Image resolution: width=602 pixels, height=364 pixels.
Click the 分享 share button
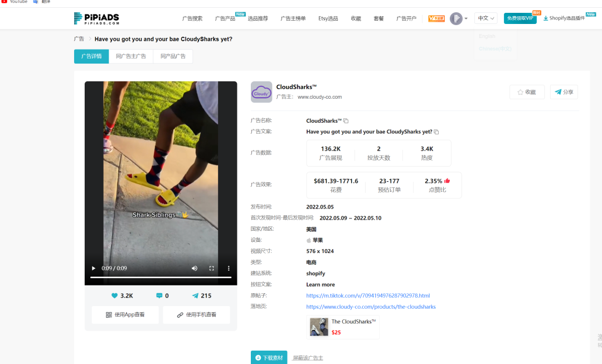564,92
